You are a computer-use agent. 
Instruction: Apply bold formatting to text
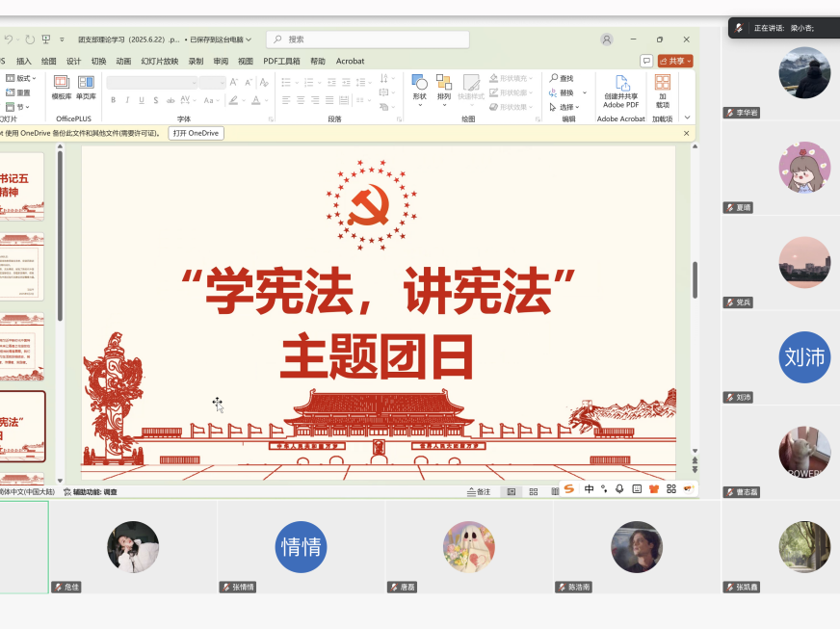(x=113, y=99)
